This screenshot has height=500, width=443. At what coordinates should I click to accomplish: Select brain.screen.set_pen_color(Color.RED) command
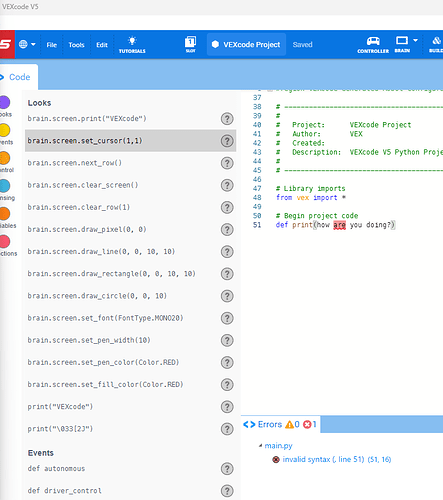(x=103, y=362)
